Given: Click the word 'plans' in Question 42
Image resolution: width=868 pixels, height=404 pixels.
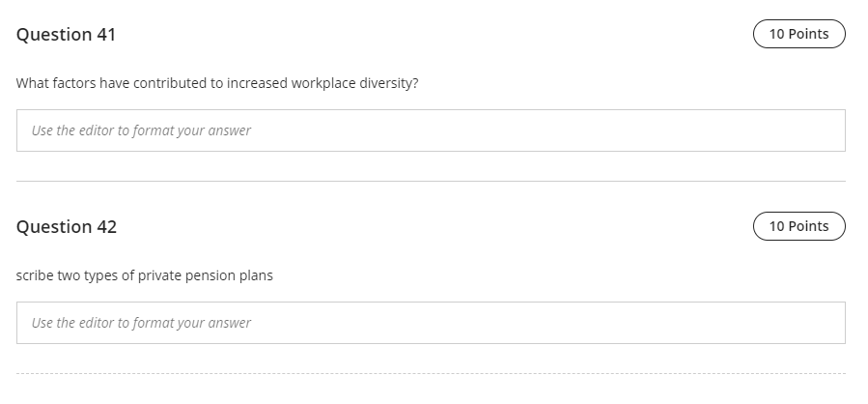Looking at the screenshot, I should [x=258, y=275].
